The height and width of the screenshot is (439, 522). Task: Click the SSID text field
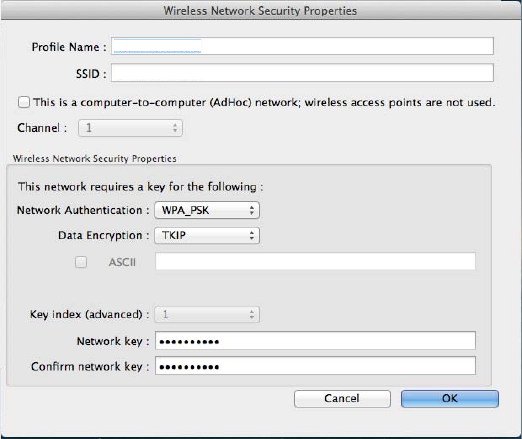302,73
